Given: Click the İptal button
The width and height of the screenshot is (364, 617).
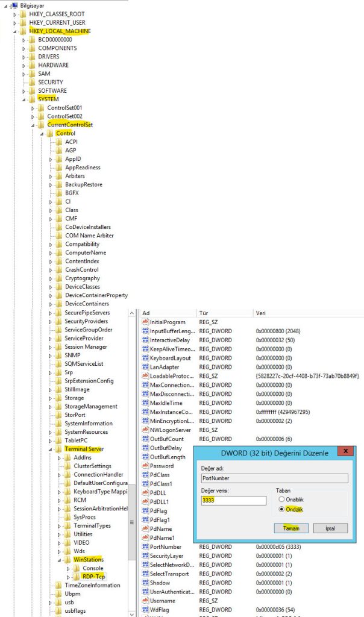Looking at the screenshot, I should (330, 528).
